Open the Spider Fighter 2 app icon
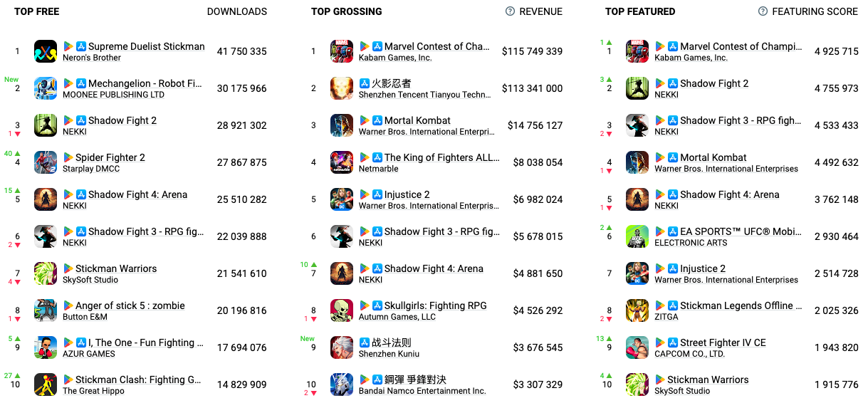The height and width of the screenshot is (408, 868). click(x=46, y=162)
